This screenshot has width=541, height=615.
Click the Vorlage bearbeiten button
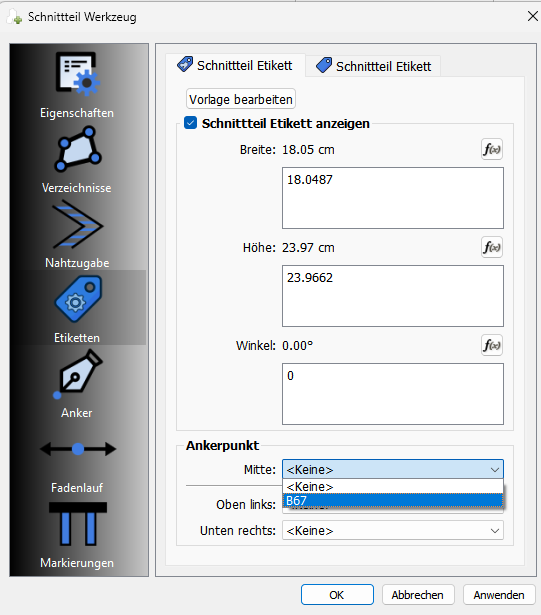241,99
